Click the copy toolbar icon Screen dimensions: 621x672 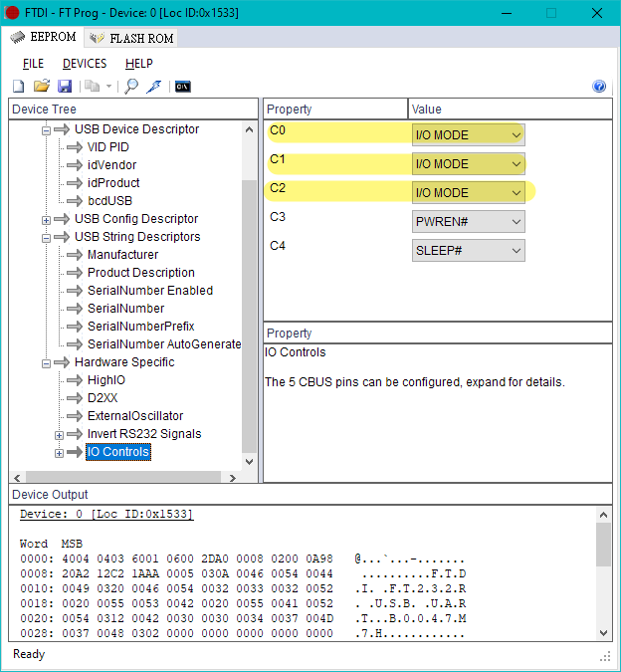pyautogui.click(x=92, y=87)
